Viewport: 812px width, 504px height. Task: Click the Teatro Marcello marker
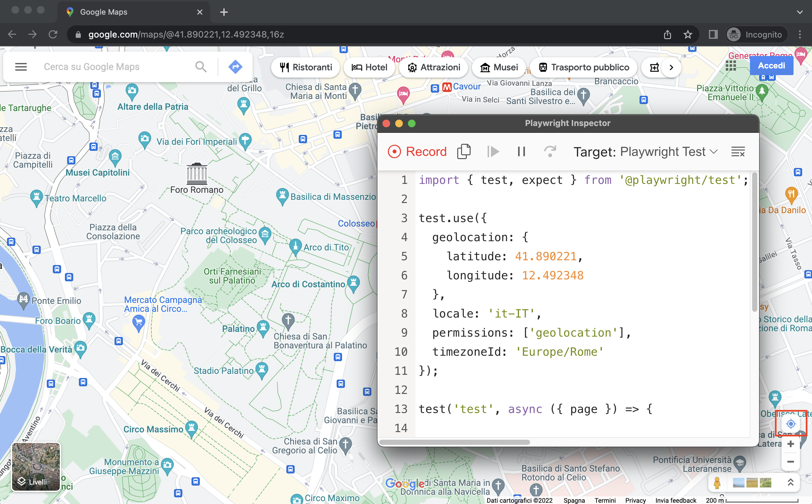pos(36,198)
